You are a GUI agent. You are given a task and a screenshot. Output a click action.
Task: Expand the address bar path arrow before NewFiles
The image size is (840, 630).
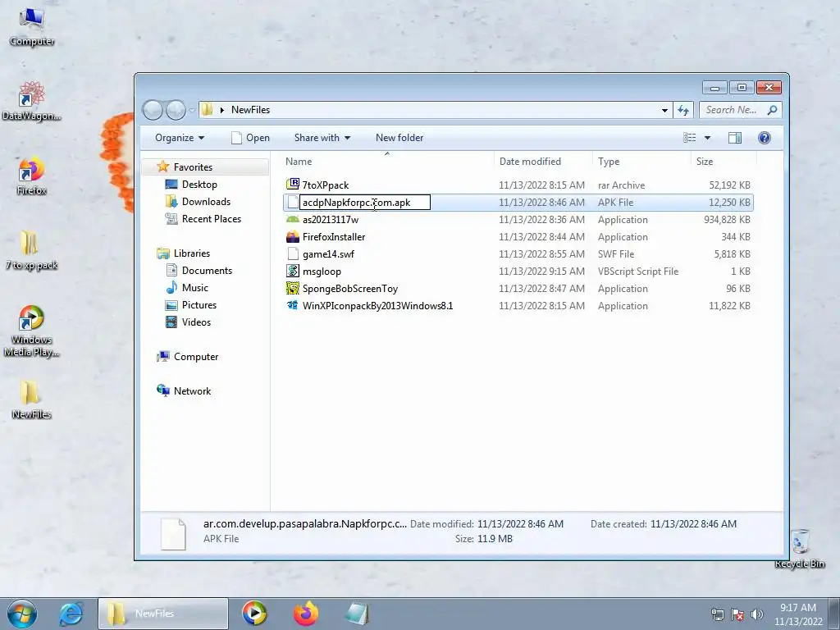[x=221, y=110]
